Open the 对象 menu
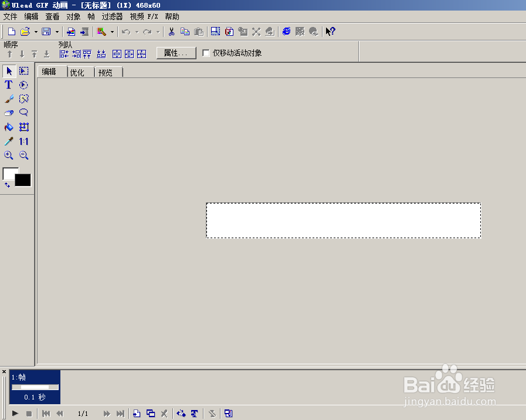Viewport: 526px width, 420px height. 73,16
